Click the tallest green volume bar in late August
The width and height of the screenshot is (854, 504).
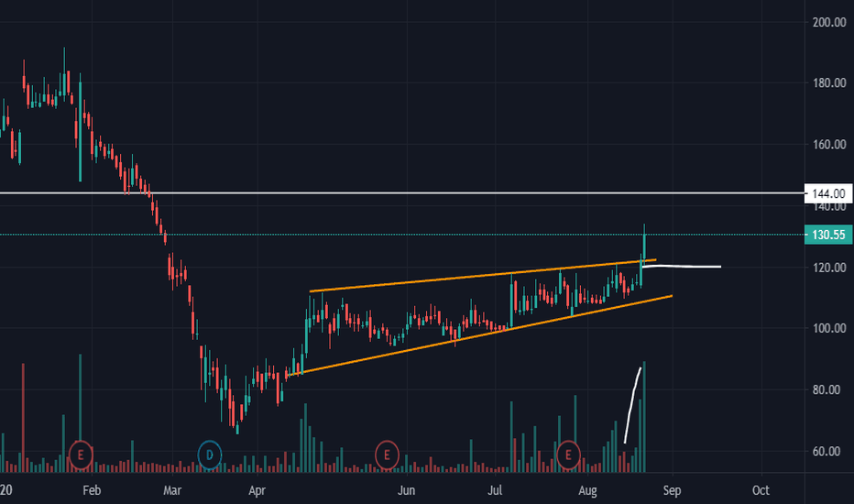coord(644,417)
